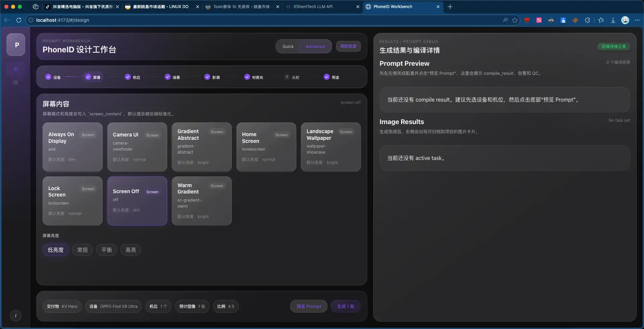Open the workbench panel icon in sidebar
The height and width of the screenshot is (329, 644).
[x=16, y=69]
